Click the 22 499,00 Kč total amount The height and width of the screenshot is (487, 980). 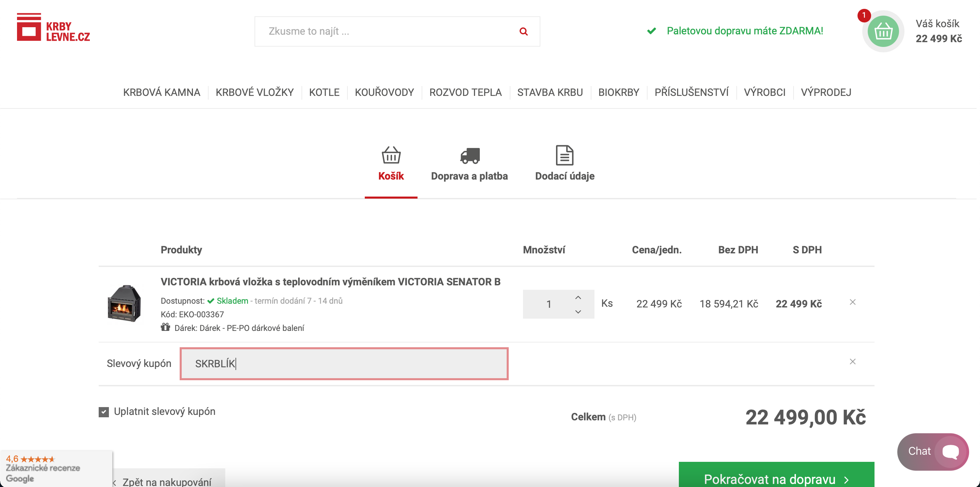tap(805, 417)
